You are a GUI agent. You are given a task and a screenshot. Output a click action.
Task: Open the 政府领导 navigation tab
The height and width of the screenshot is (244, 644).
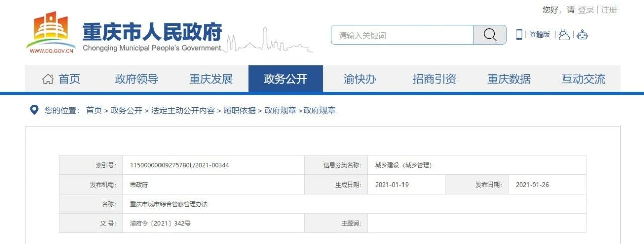click(x=136, y=79)
